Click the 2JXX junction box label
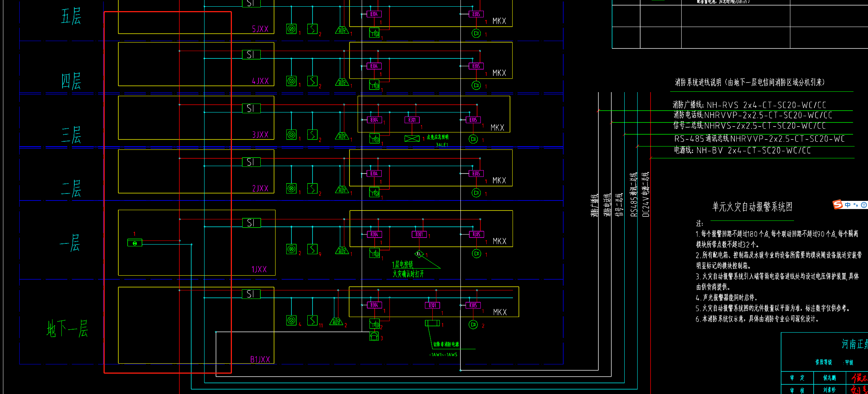Screen dimensions: 868x394 (x=260, y=188)
